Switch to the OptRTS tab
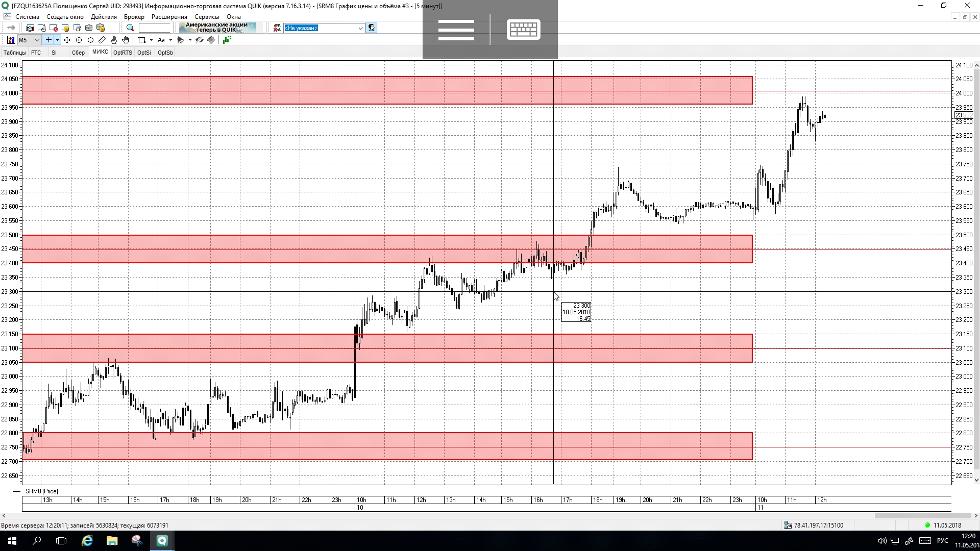Screen dimensions: 980x551 (122, 53)
